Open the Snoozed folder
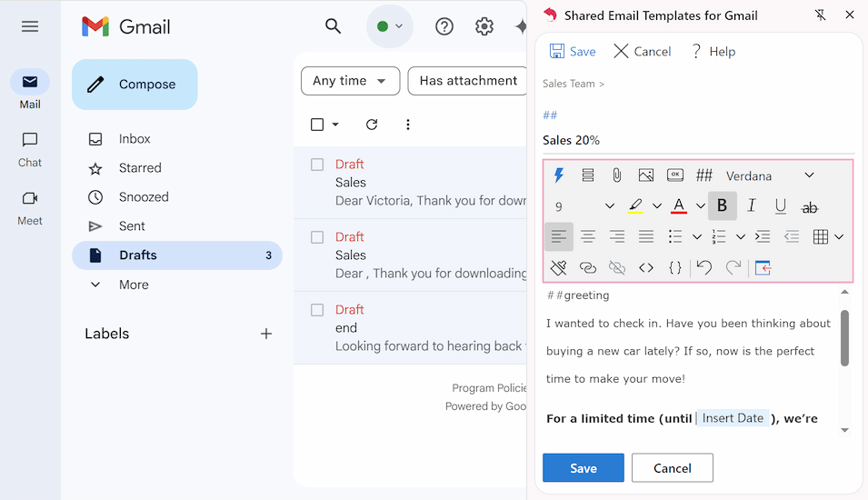Viewport: 868px width, 500px height. pos(144,197)
